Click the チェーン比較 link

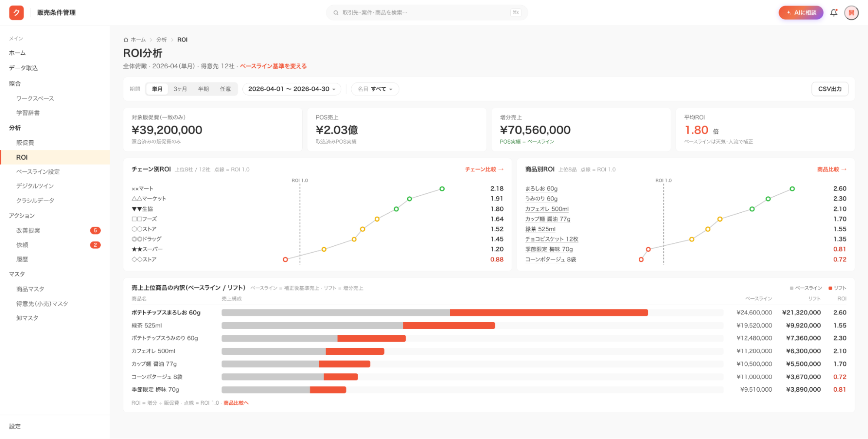pos(484,169)
